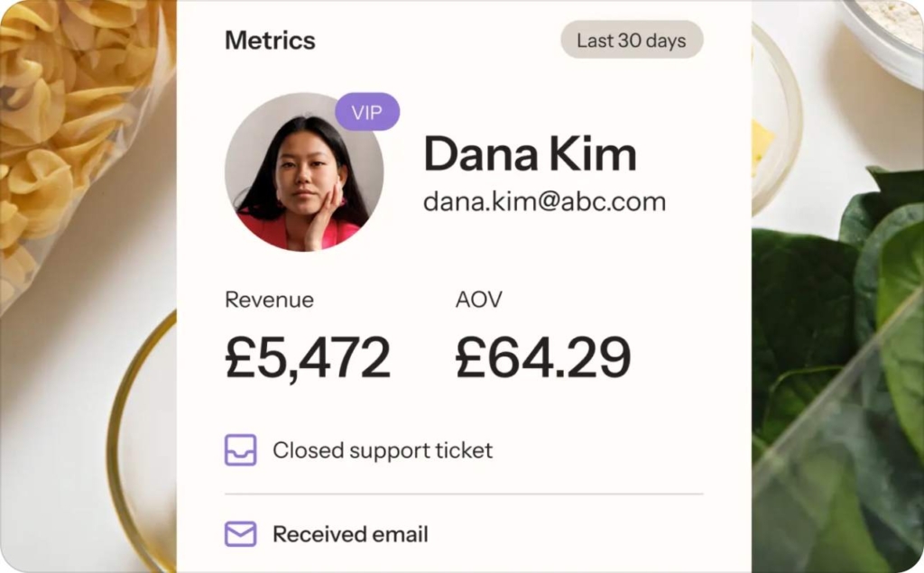Select the purple VIP badge
The image size is (924, 573).
(367, 111)
